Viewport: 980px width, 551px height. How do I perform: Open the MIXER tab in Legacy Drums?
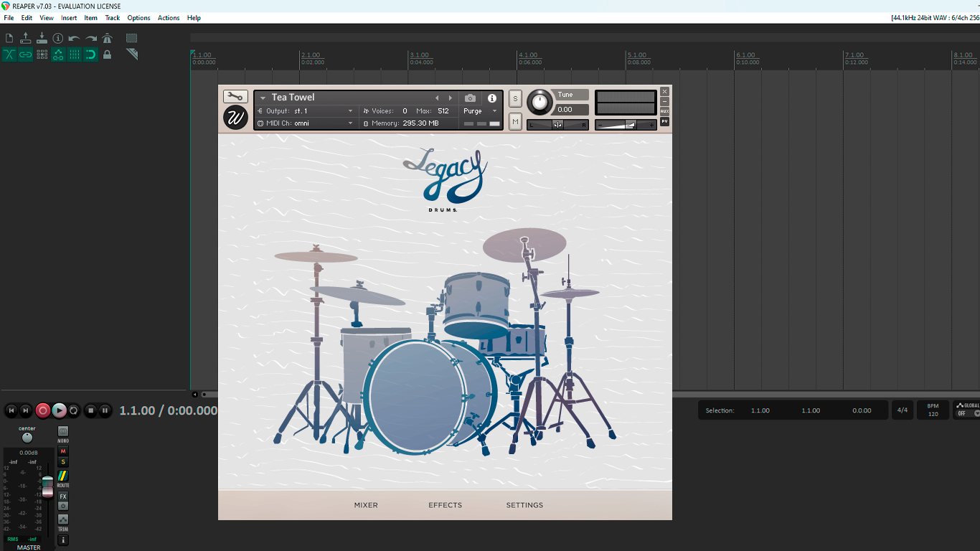coord(366,505)
